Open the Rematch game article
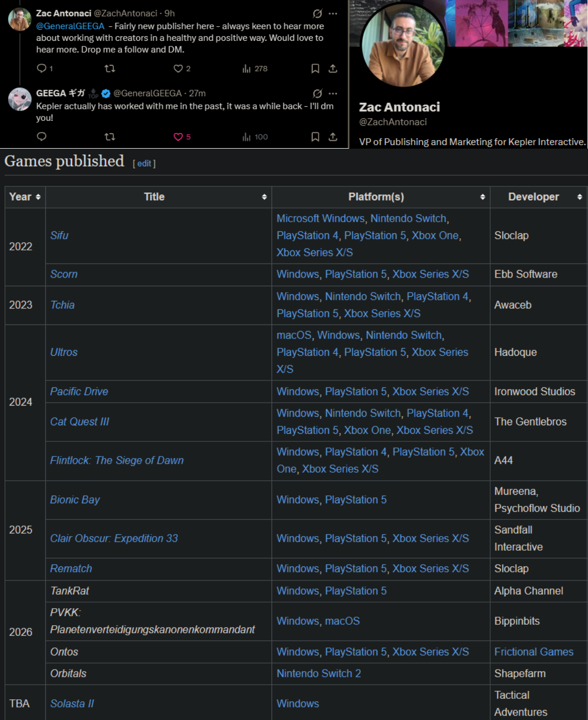Viewport: 588px width, 720px height. pos(71,568)
